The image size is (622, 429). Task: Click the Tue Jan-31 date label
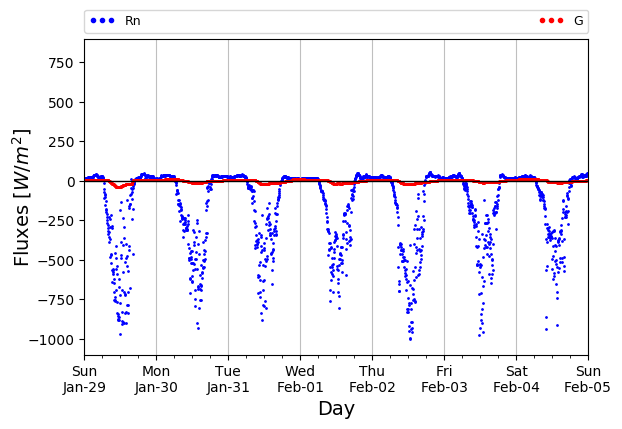[x=228, y=379]
